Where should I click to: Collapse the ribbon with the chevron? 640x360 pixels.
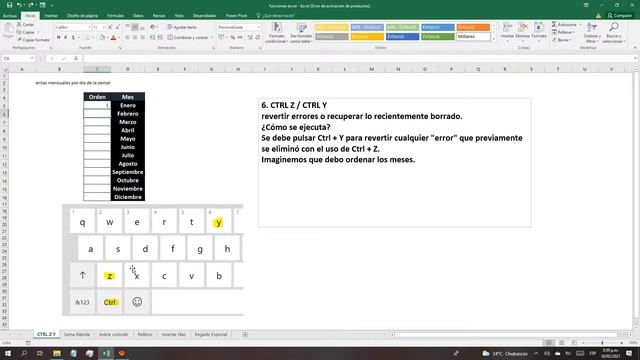635,48
